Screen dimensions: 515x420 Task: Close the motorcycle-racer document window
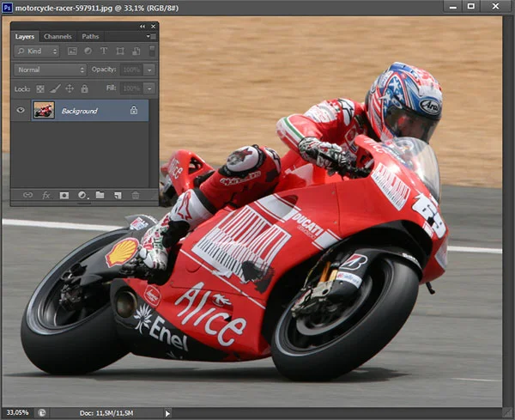tap(495, 7)
